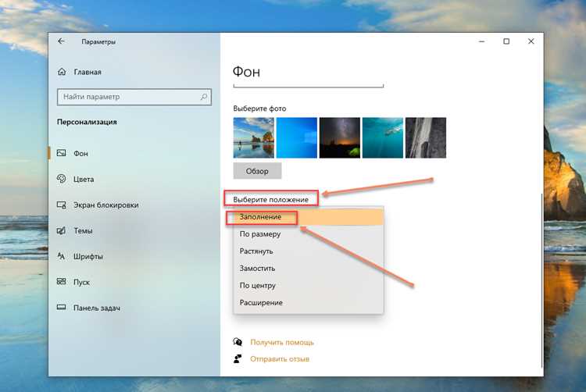This screenshot has width=586, height=392.
Task: Open Отправить отзыв link
Action: tap(280, 358)
